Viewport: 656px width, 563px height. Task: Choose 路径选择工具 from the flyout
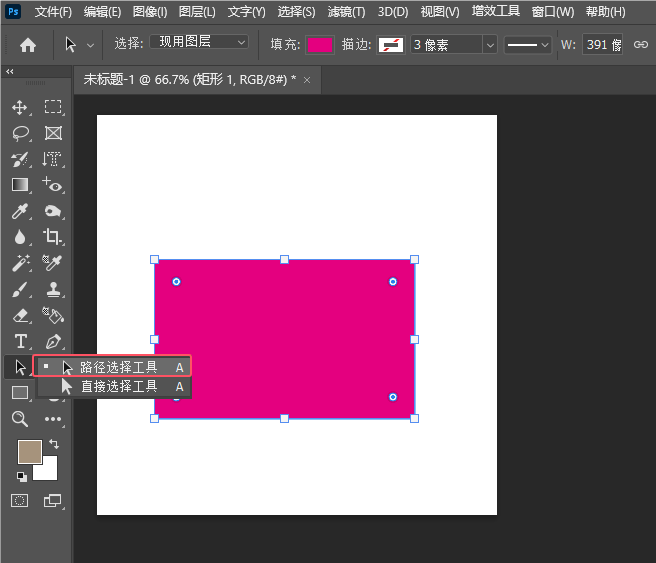pyautogui.click(x=112, y=367)
